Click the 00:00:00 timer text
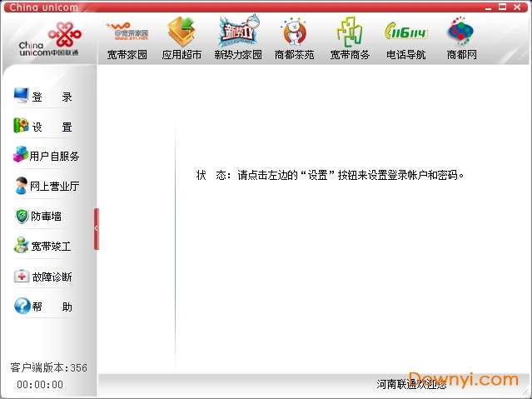This screenshot has height=399, width=532. click(40, 385)
